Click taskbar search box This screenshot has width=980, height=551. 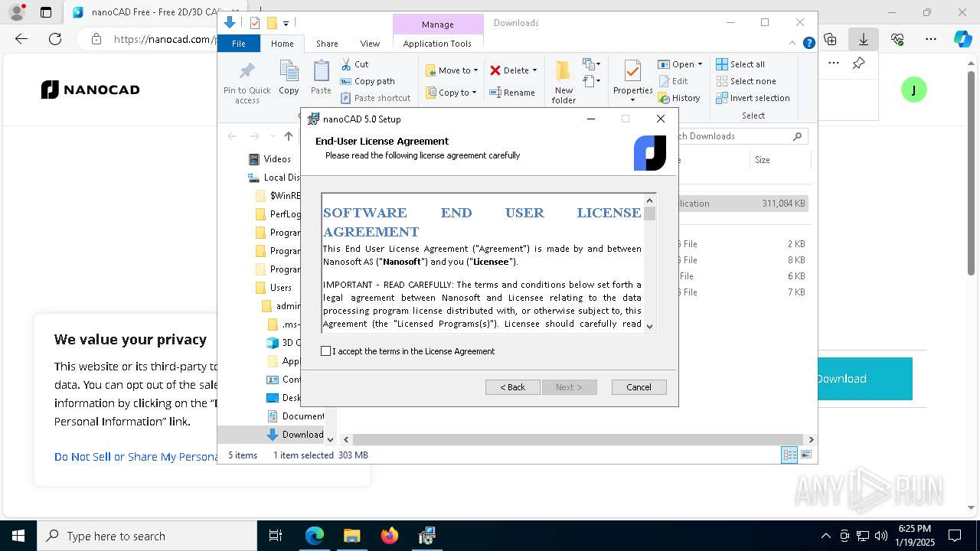click(x=147, y=536)
